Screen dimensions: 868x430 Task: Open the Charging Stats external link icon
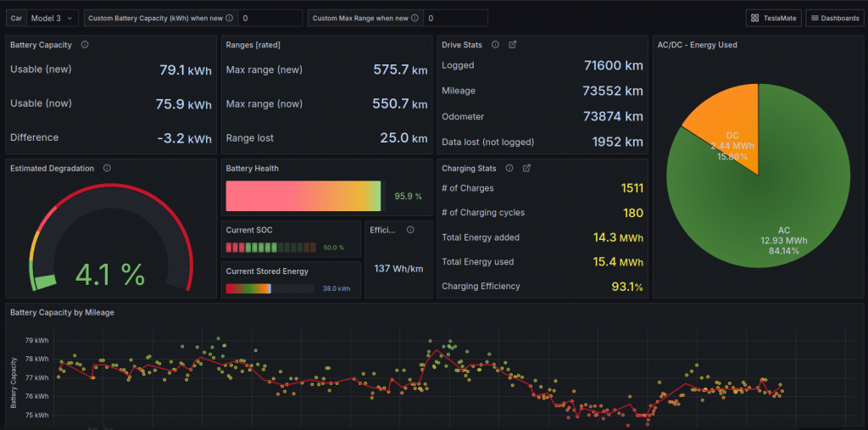(526, 169)
